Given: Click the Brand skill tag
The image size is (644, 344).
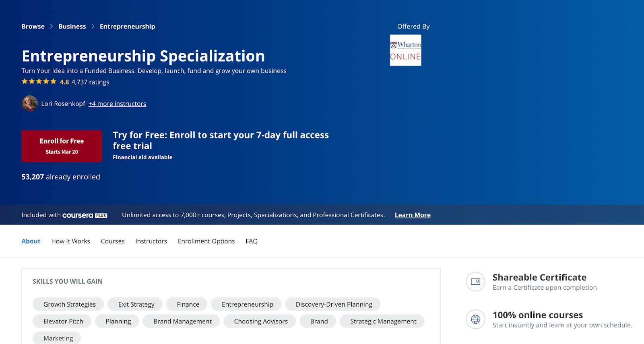Looking at the screenshot, I should tap(318, 321).
